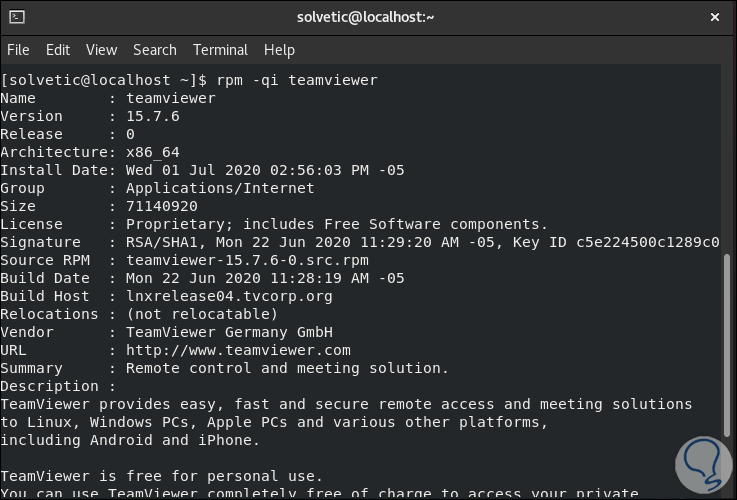Open the View menu

tap(101, 50)
